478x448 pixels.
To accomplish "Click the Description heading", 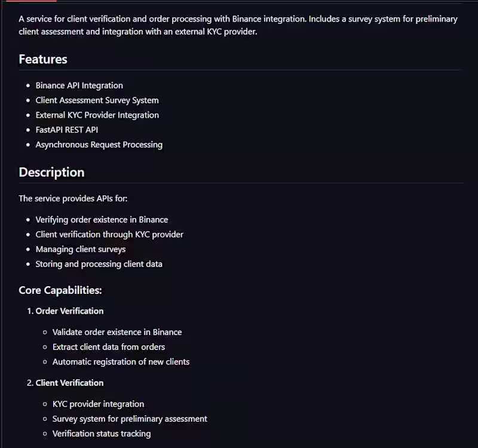I will point(51,172).
